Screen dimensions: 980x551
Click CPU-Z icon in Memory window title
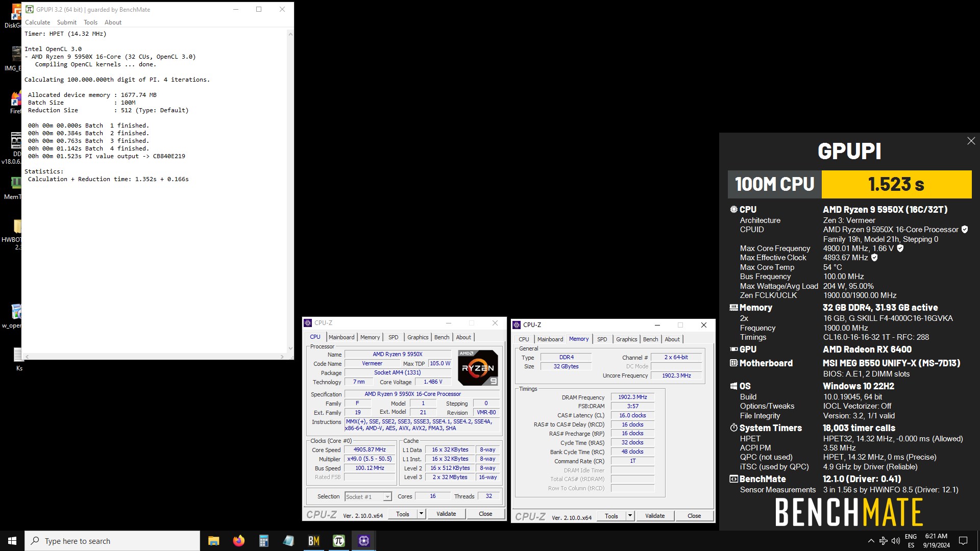point(517,325)
